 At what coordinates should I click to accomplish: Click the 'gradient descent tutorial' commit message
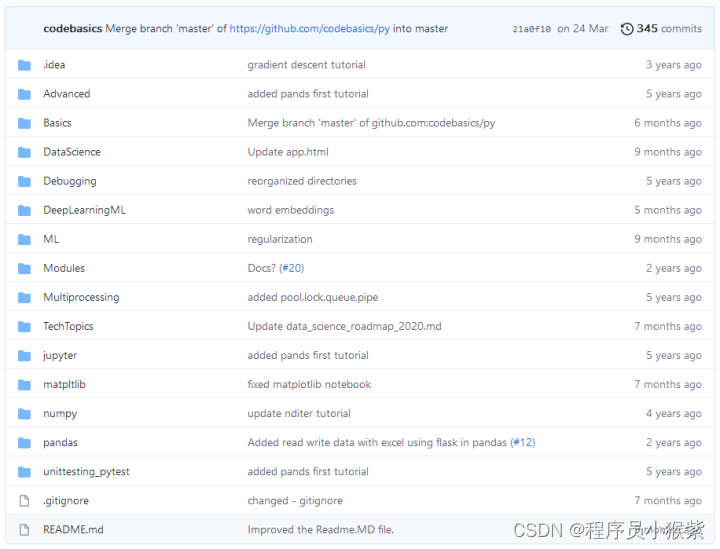[x=306, y=65]
